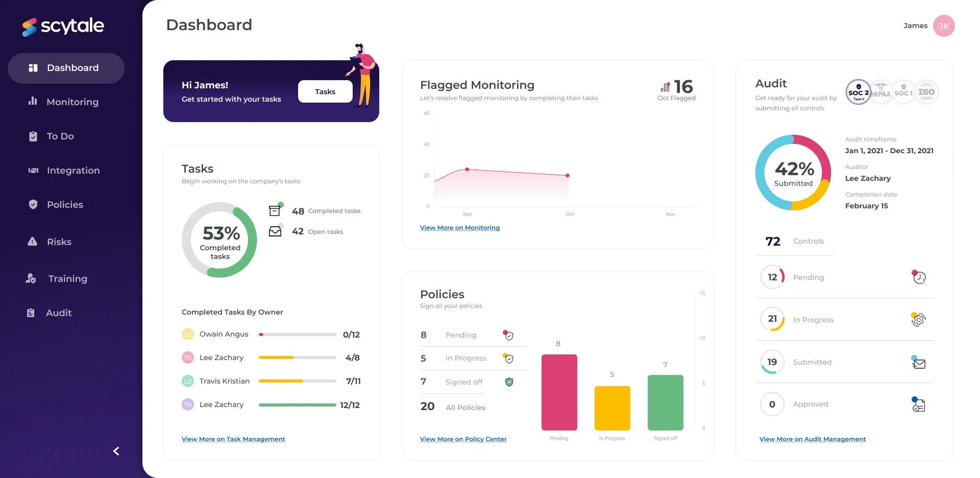The height and width of the screenshot is (478, 980).
Task: Click Travis Kristian's task progress bar
Action: (x=297, y=381)
